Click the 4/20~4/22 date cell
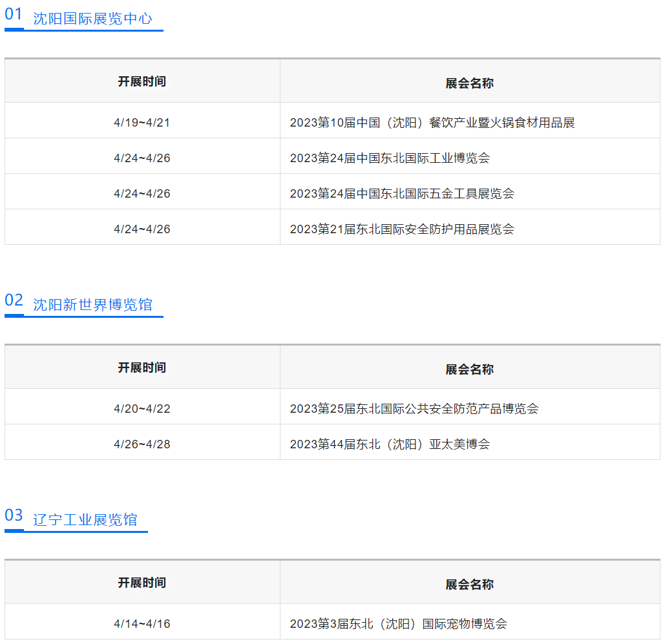 pos(142,409)
